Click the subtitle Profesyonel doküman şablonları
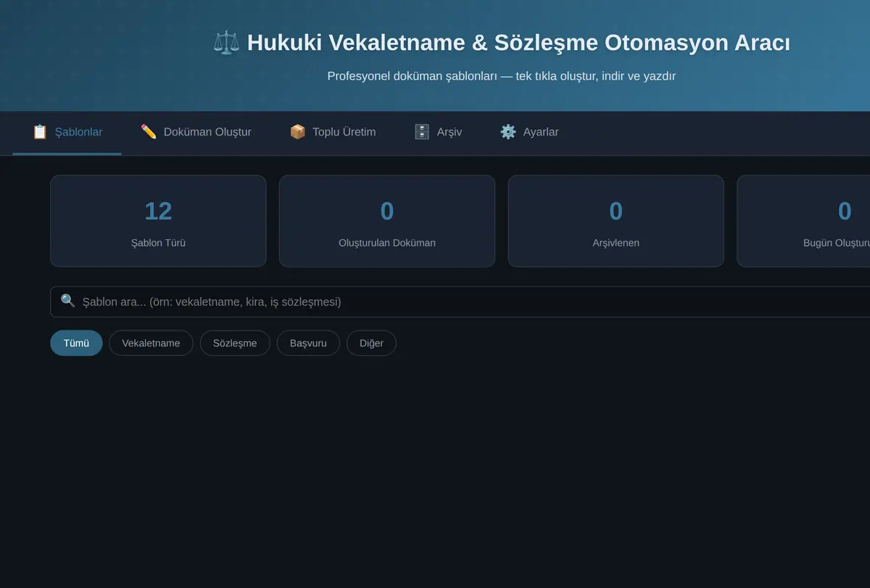The height and width of the screenshot is (588, 870). pyautogui.click(x=411, y=76)
